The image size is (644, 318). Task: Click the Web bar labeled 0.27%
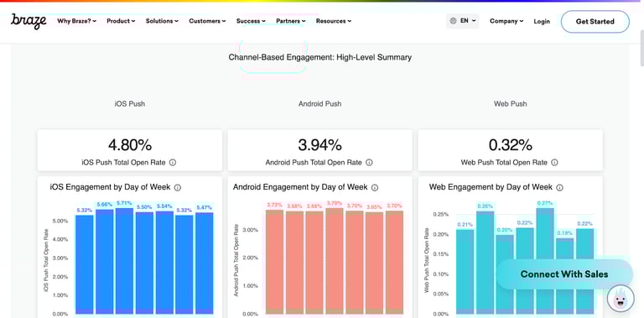coord(545,261)
